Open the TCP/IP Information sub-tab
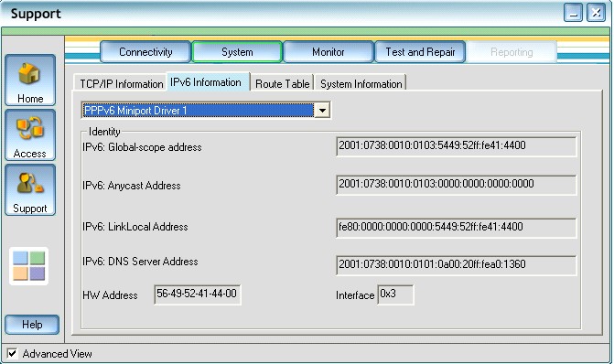The height and width of the screenshot is (364, 614). (x=121, y=83)
